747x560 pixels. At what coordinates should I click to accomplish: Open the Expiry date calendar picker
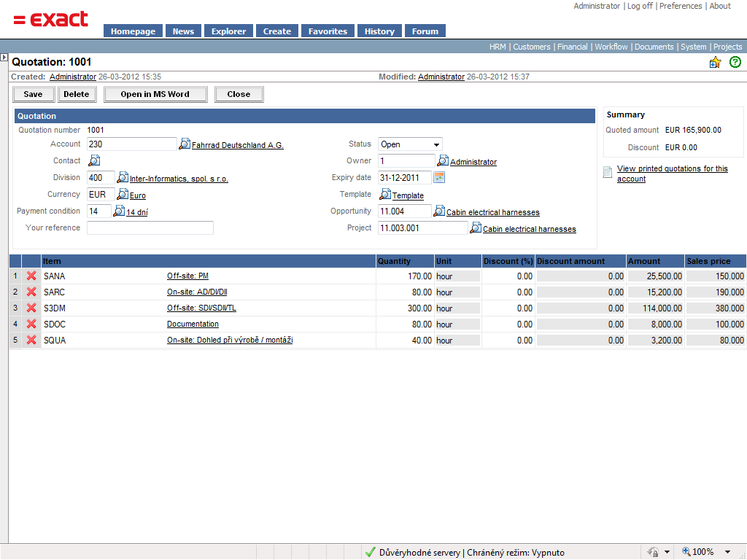(439, 178)
